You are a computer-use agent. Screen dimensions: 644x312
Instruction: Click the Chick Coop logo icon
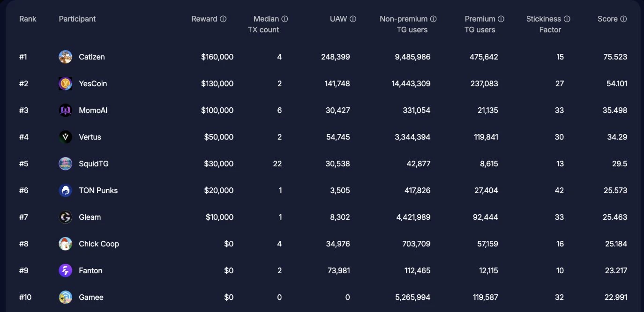click(65, 244)
